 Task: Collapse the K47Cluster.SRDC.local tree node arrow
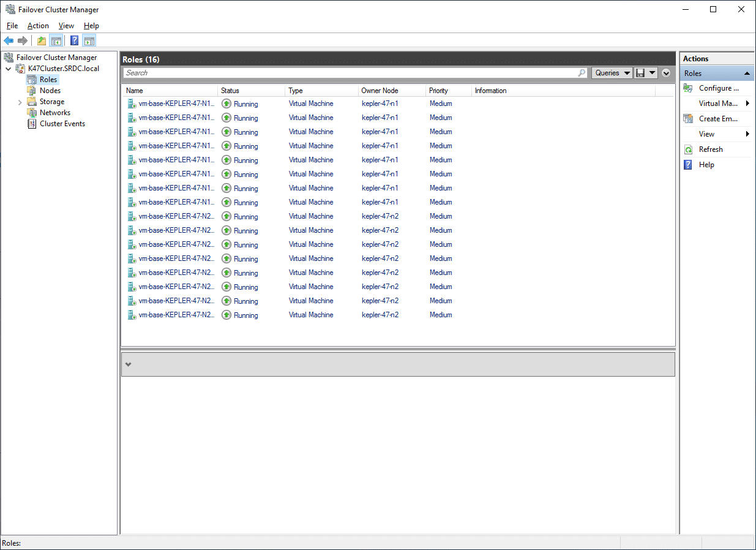tap(9, 69)
